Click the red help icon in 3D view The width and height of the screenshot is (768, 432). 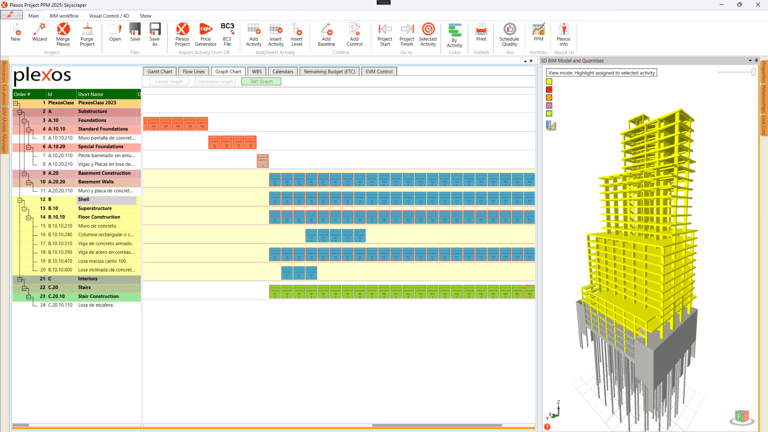548,427
